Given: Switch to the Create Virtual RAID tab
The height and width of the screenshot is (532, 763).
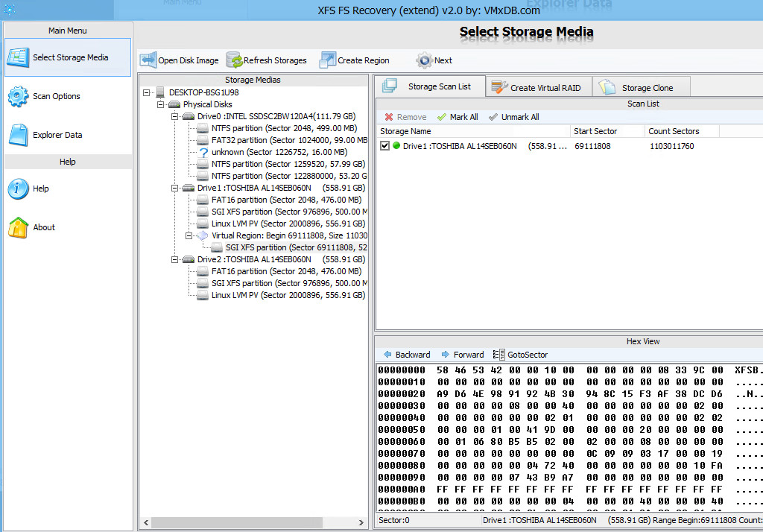Looking at the screenshot, I should click(539, 87).
